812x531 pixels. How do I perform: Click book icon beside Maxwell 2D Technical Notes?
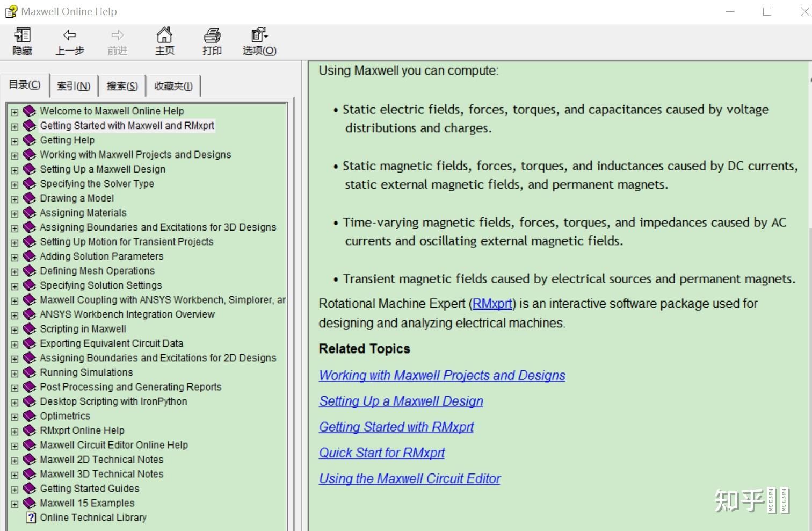(x=30, y=460)
